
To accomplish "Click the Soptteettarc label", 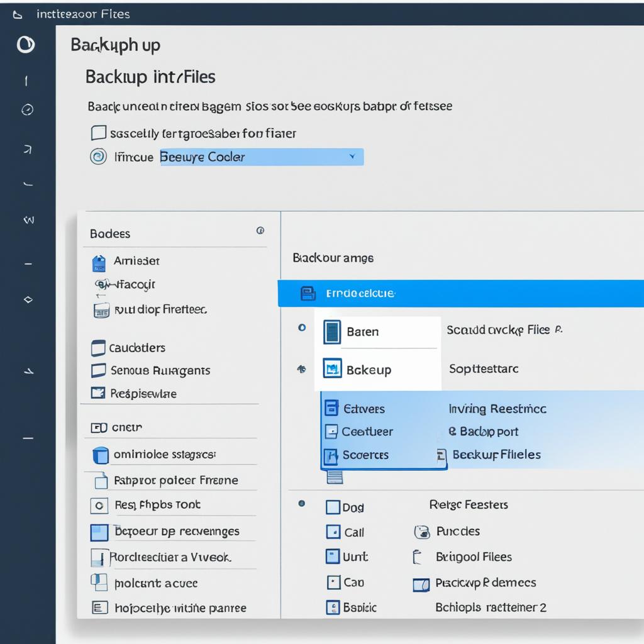I will click(x=484, y=369).
